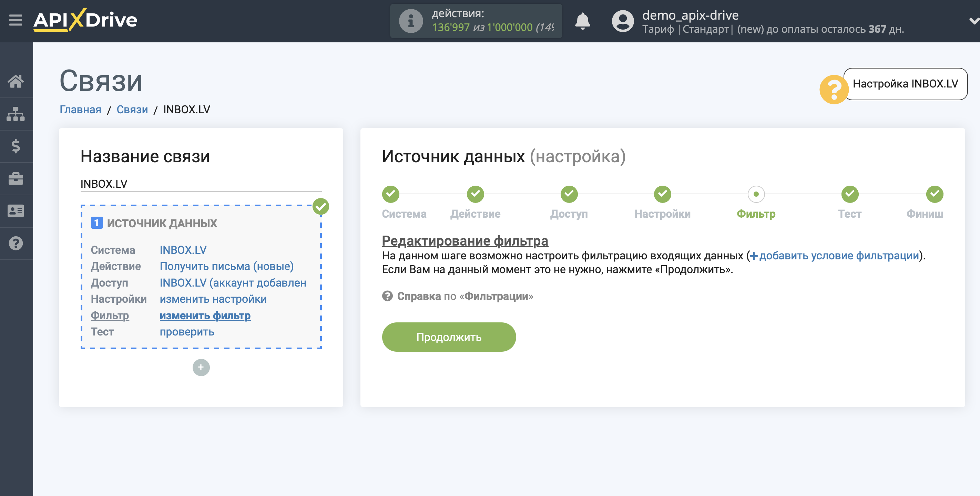The image size is (980, 496).
Task: Select the Фильтр step
Action: point(756,214)
